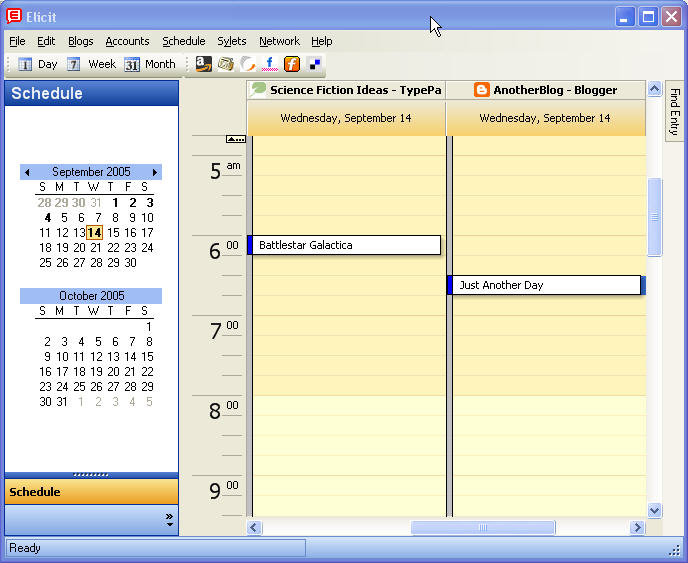Switch to Week view
Image resolution: width=688 pixels, height=563 pixels.
point(91,64)
